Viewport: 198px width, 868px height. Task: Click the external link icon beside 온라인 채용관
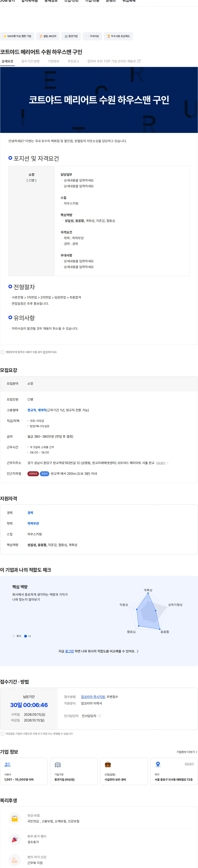pos(139,61)
